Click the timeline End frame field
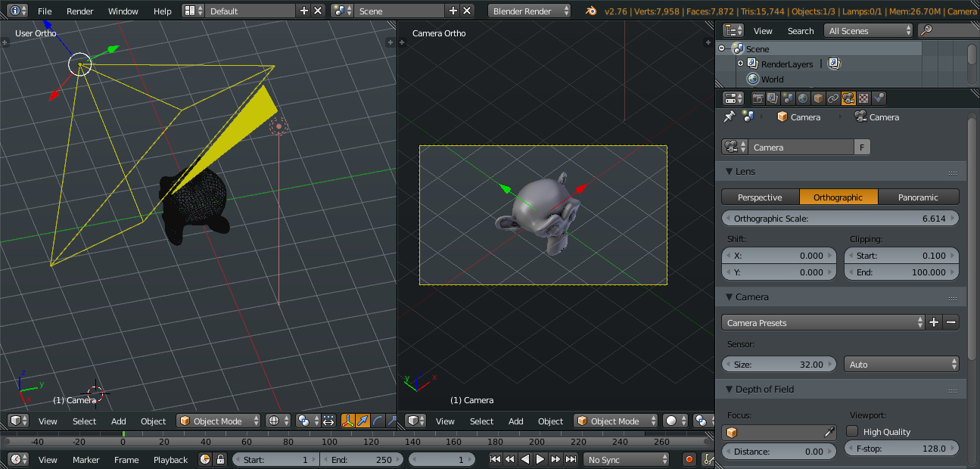The image size is (980, 469). pos(362,460)
